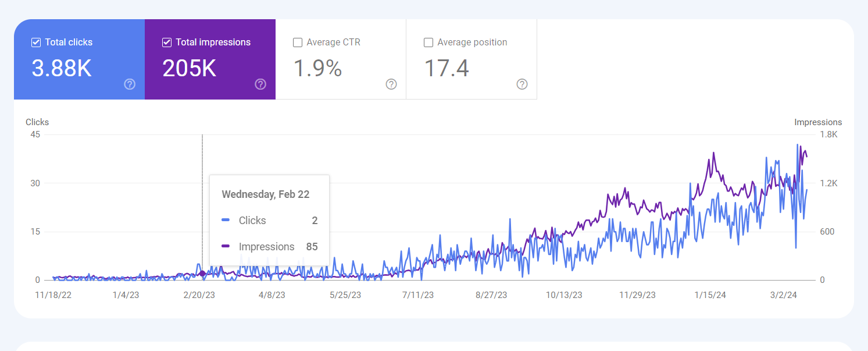
Task: Click the Wednesday, Feb 22 tooltip heading
Action: 266,194
